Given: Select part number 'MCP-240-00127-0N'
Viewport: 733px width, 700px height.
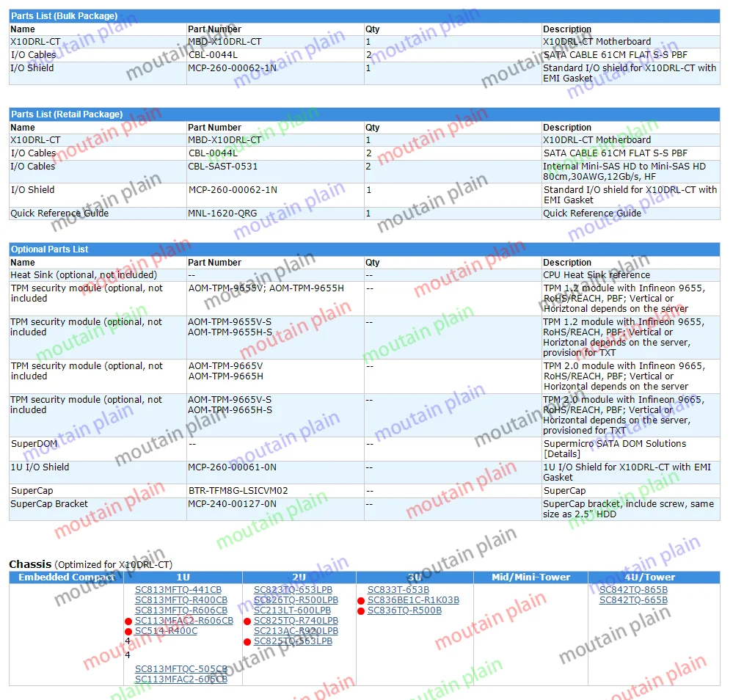Looking at the screenshot, I should point(232,503).
